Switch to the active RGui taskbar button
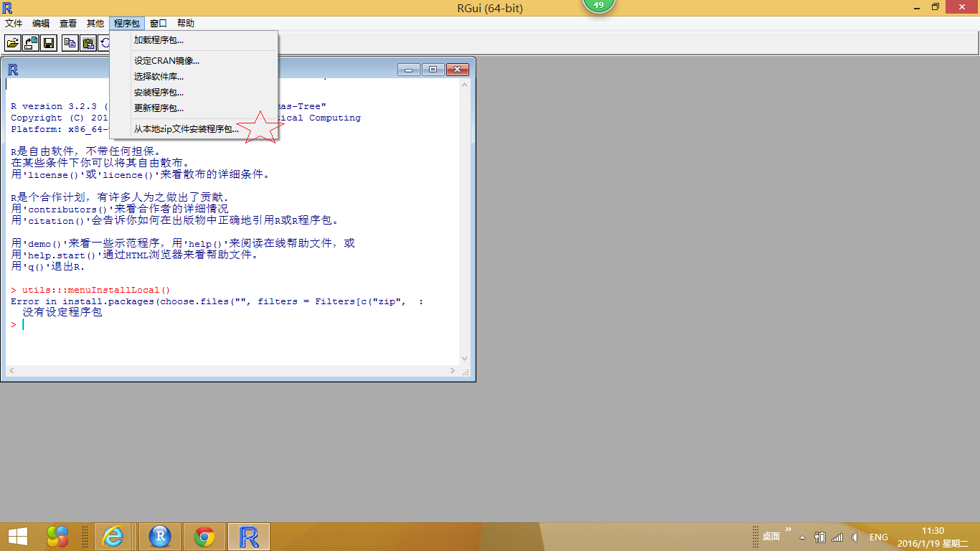 point(249,537)
